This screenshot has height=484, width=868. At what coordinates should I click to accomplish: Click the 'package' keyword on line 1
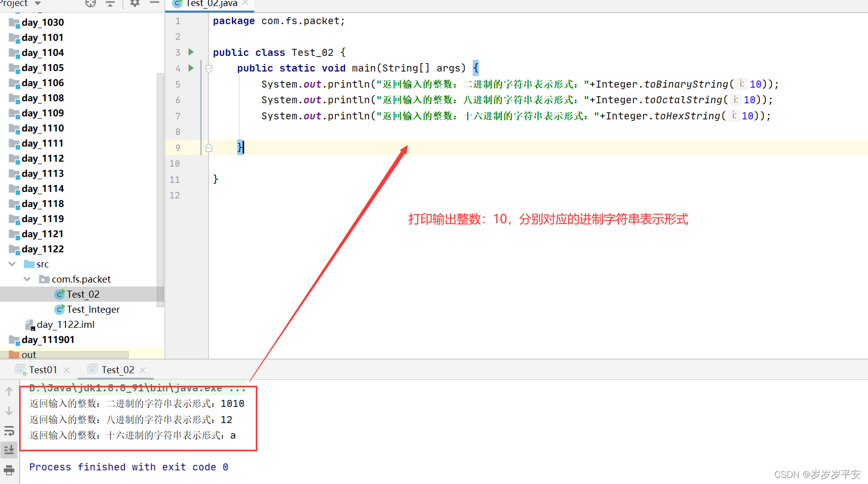click(234, 21)
